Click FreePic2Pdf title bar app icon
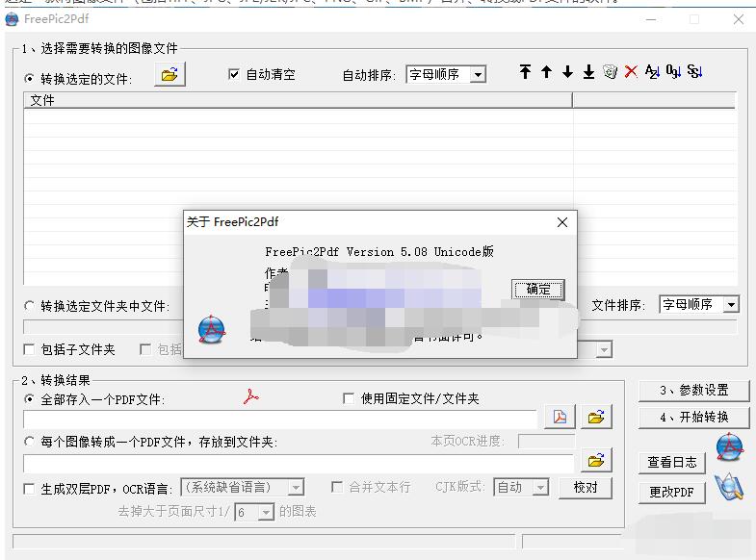This screenshot has width=756, height=560. click(x=13, y=19)
